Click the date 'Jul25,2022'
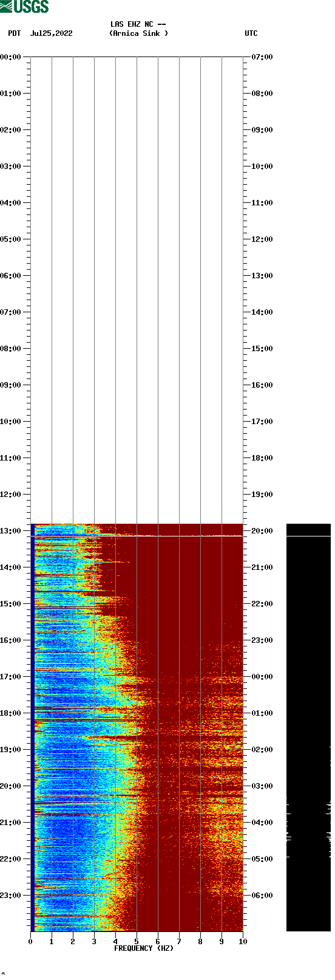 click(51, 33)
